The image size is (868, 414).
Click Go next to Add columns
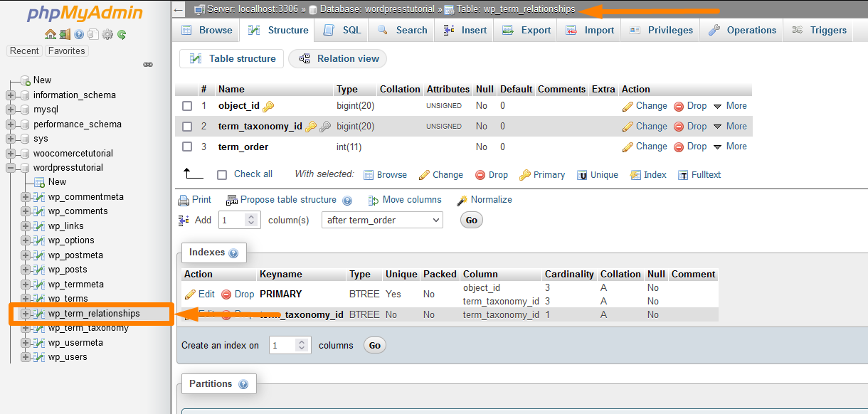coord(472,221)
